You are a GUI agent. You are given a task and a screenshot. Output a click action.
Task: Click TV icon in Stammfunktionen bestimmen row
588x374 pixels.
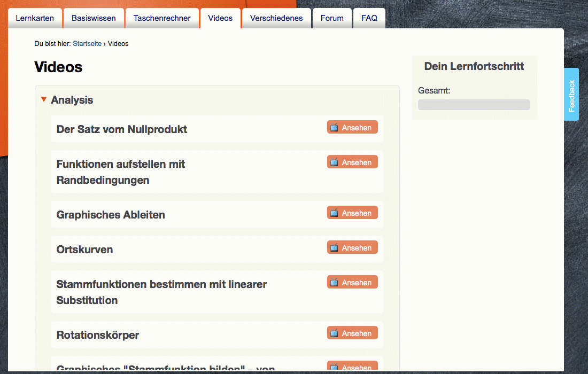(334, 283)
